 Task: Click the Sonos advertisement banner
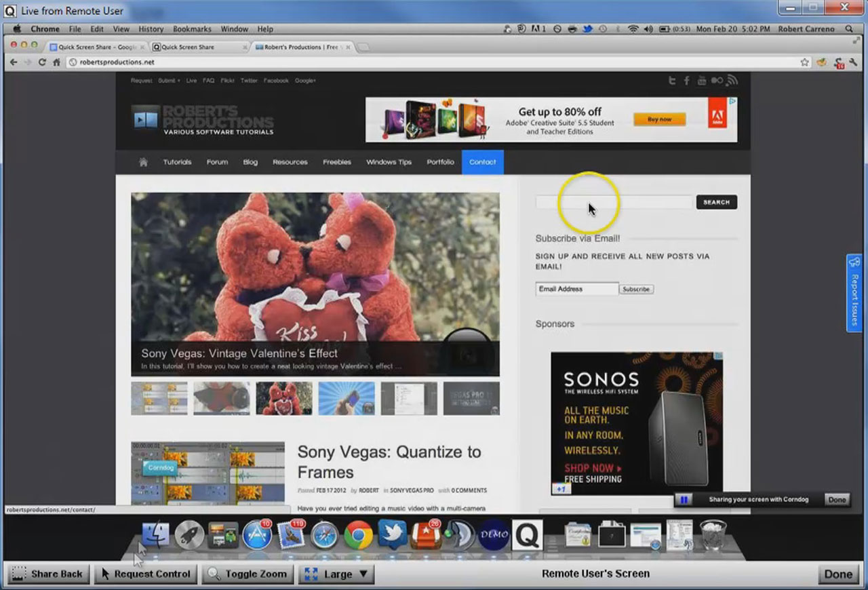click(x=637, y=424)
